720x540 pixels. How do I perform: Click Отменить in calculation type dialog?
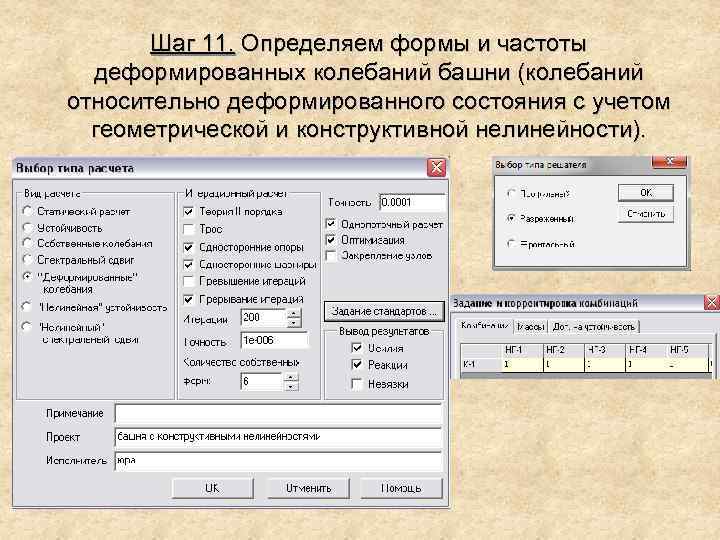pyautogui.click(x=309, y=488)
